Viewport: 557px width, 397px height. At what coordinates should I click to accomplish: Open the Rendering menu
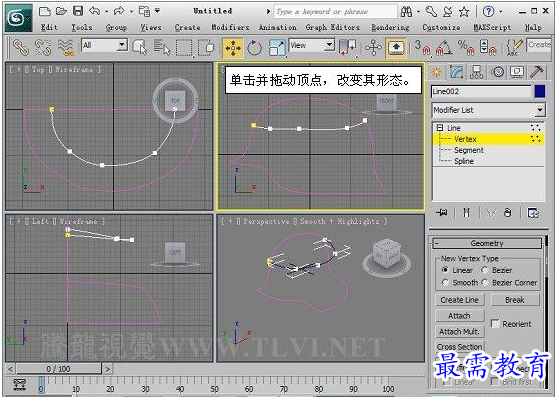(x=390, y=27)
